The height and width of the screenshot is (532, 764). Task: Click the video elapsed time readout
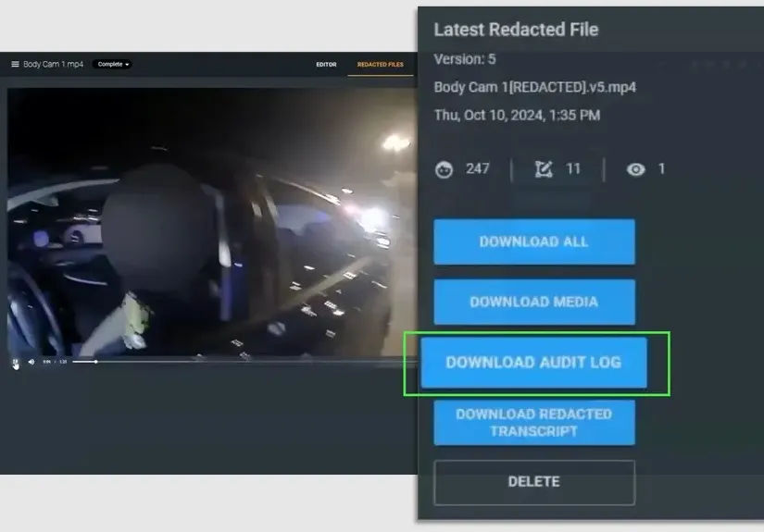click(x=47, y=362)
